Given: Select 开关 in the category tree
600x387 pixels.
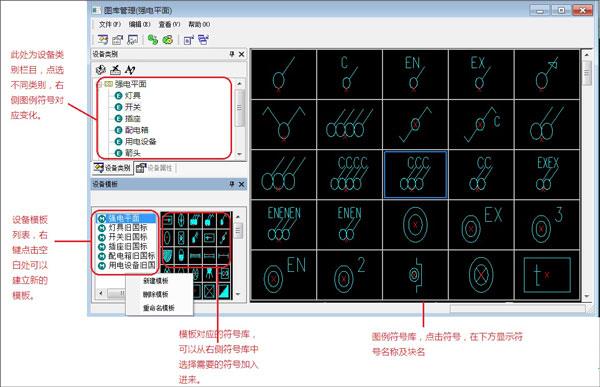Looking at the screenshot, I should click(x=133, y=107).
